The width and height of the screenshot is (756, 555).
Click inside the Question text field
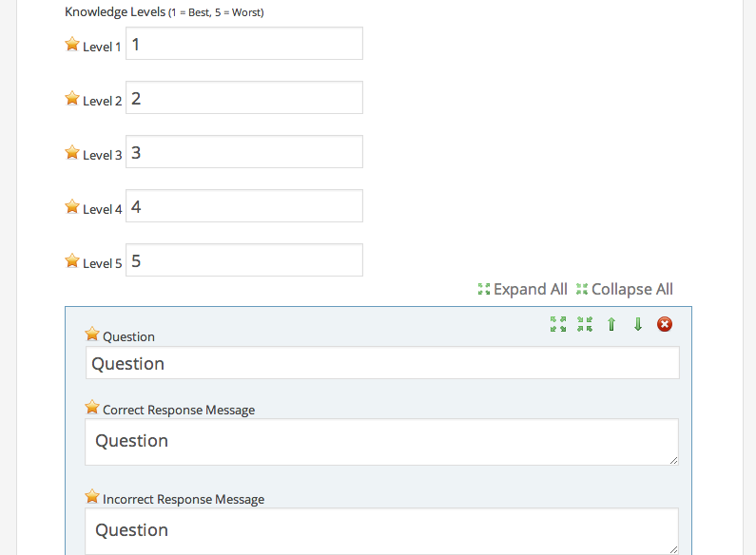382,363
